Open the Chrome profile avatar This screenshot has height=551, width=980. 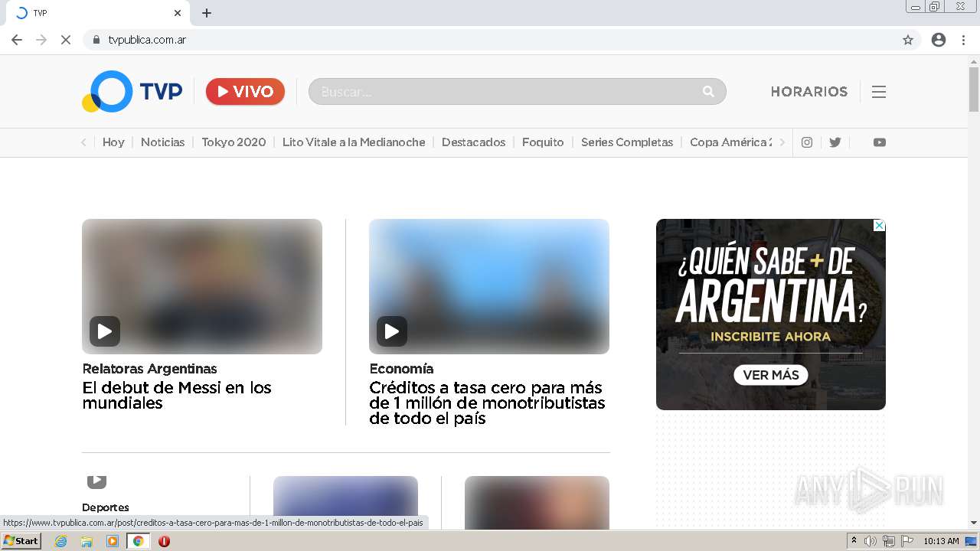click(939, 40)
